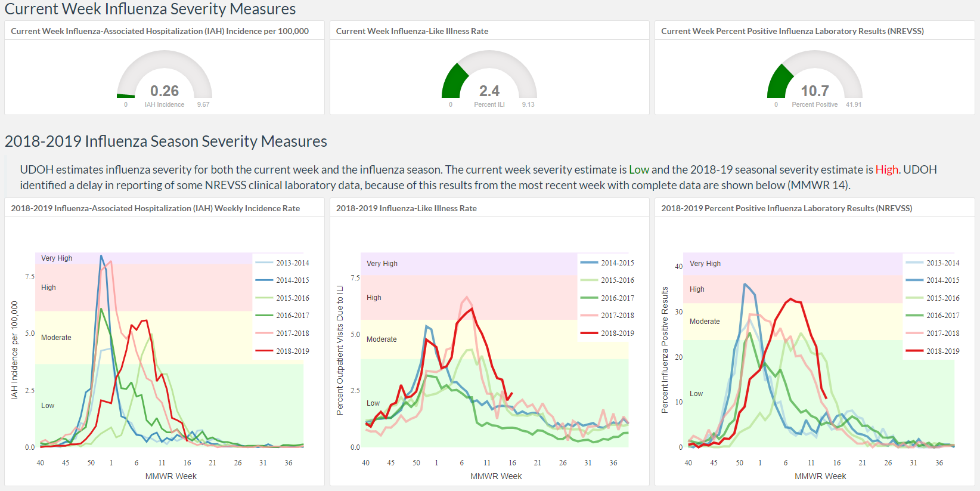Hide 2015-2016 line in IAH Weekly Incidence legend
980x491 pixels.
[283, 298]
